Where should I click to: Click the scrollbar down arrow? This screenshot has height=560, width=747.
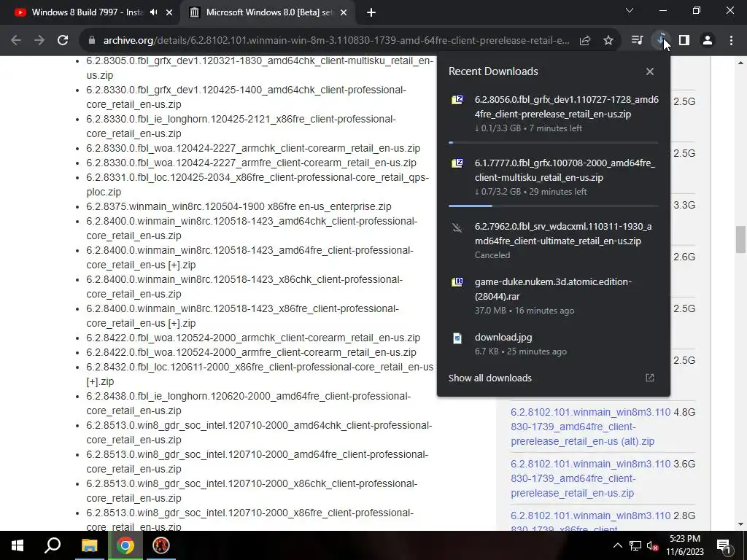[740, 524]
